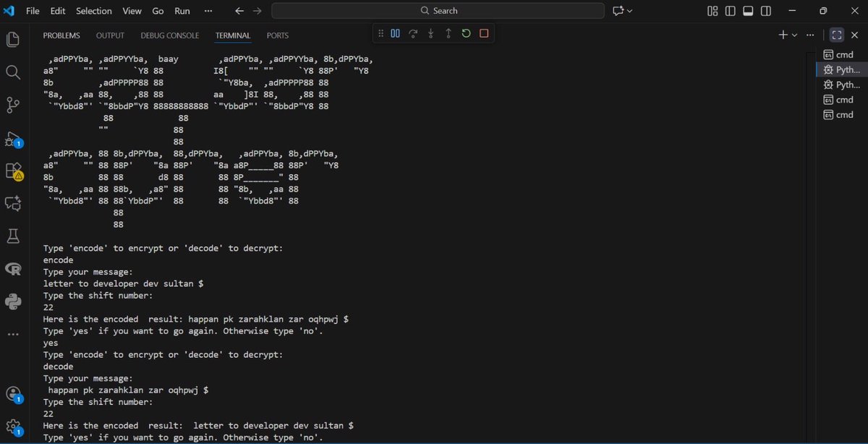Open the Run menu

tap(182, 11)
